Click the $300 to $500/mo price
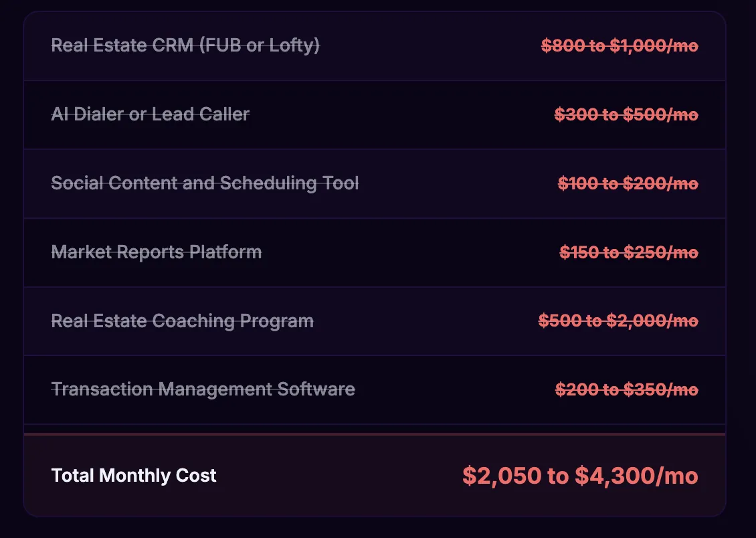The width and height of the screenshot is (756, 538). [x=626, y=114]
